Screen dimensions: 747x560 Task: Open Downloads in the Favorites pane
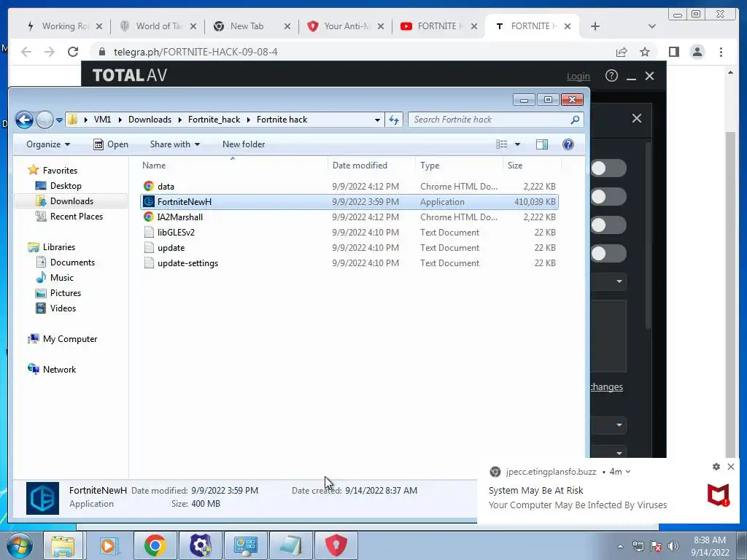71,201
